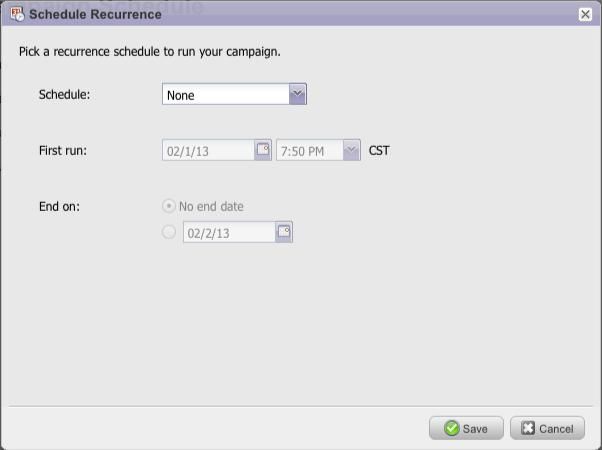Click the Schedule combo box showing None

225,95
